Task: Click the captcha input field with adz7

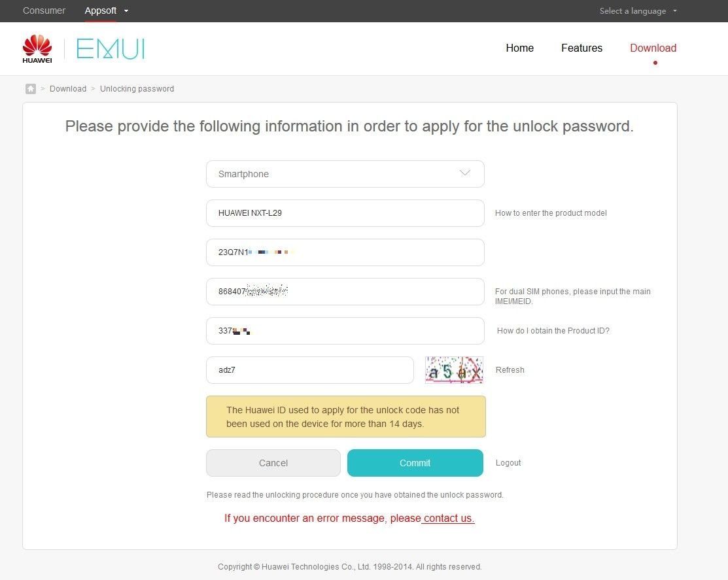Action: (x=309, y=370)
